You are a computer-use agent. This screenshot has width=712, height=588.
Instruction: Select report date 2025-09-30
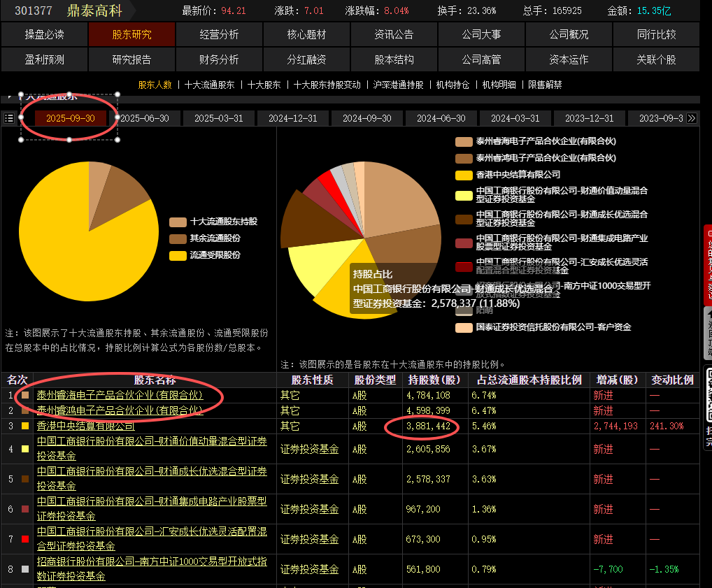[71, 118]
